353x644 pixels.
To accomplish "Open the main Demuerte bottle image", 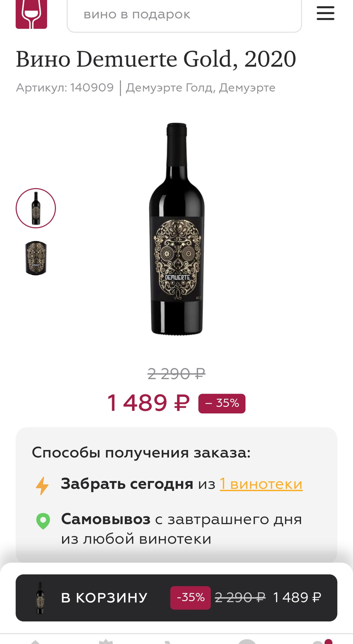I will pyautogui.click(x=177, y=229).
